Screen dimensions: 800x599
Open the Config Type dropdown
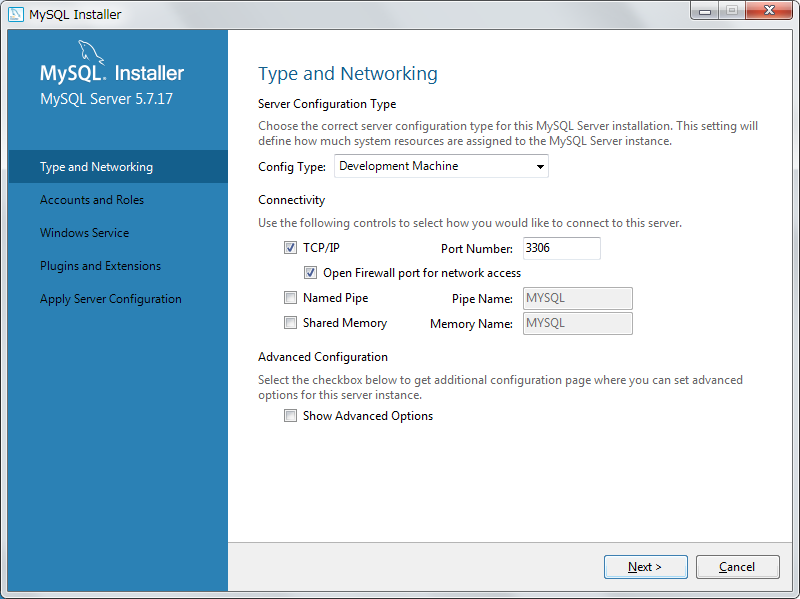point(441,167)
